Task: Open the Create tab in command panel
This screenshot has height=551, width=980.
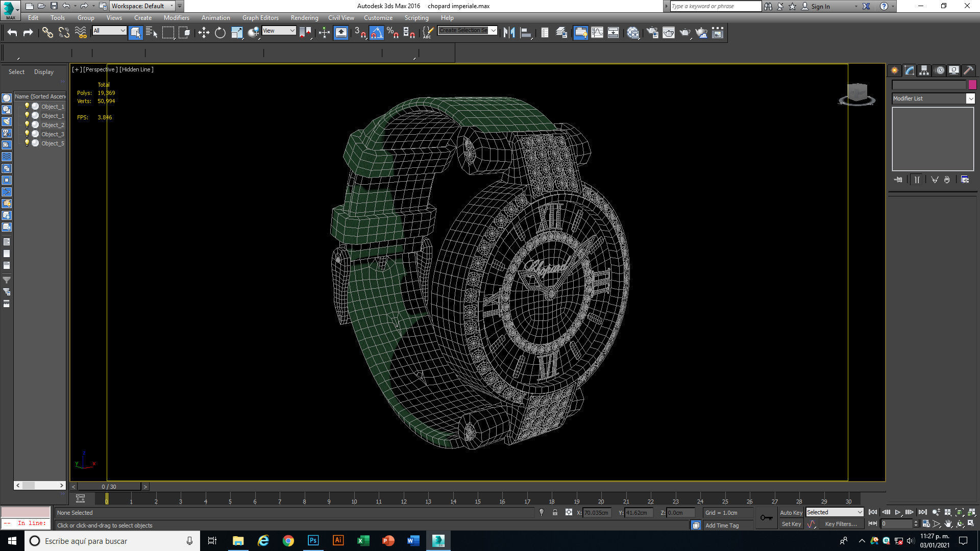Action: point(895,70)
